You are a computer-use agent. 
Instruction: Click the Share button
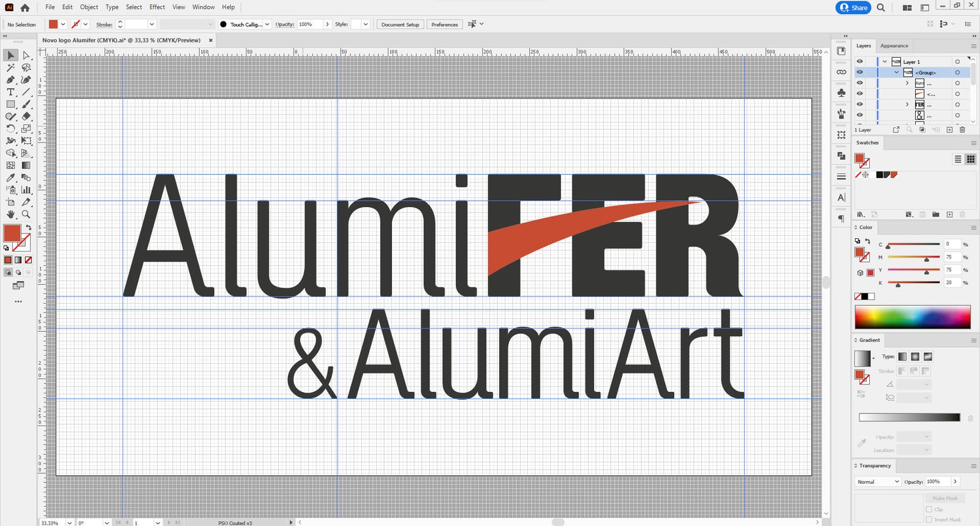853,7
